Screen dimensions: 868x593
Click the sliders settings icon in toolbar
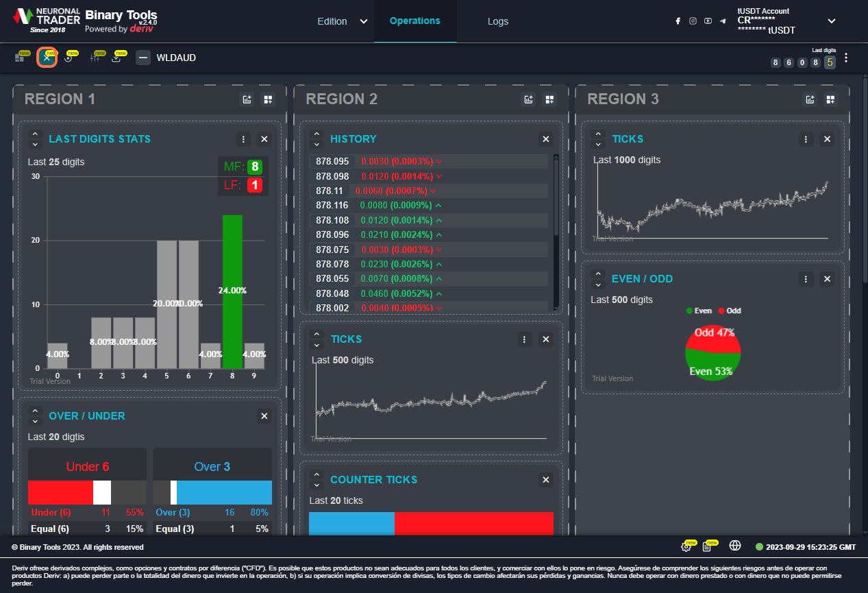pos(95,58)
